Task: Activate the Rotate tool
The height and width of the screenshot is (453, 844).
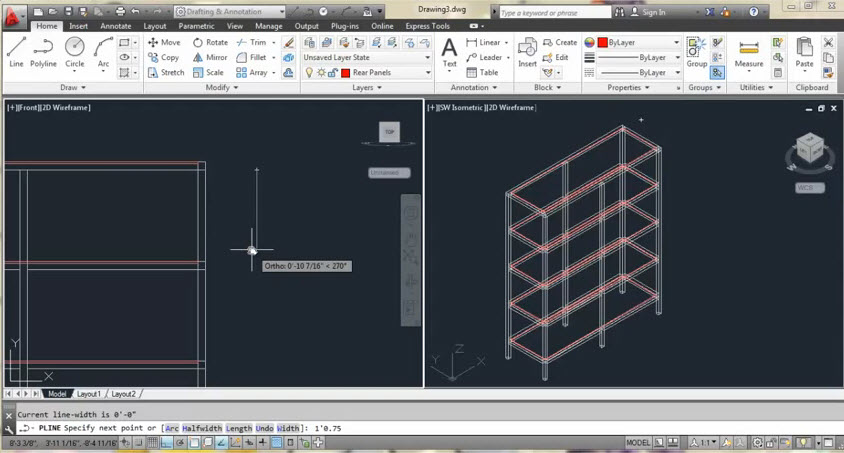Action: 211,43
